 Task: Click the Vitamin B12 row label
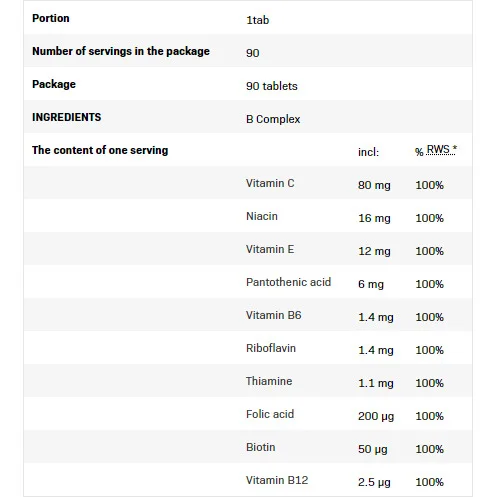tap(277, 480)
